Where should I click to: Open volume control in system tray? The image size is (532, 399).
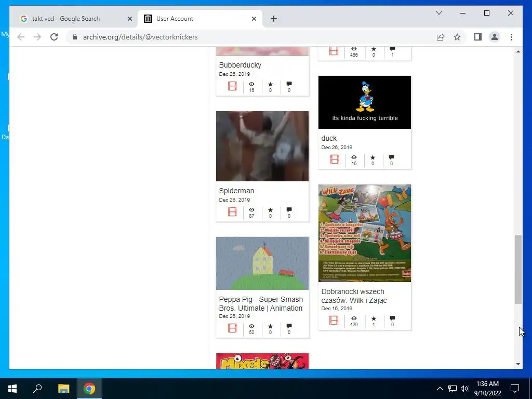coord(464,389)
